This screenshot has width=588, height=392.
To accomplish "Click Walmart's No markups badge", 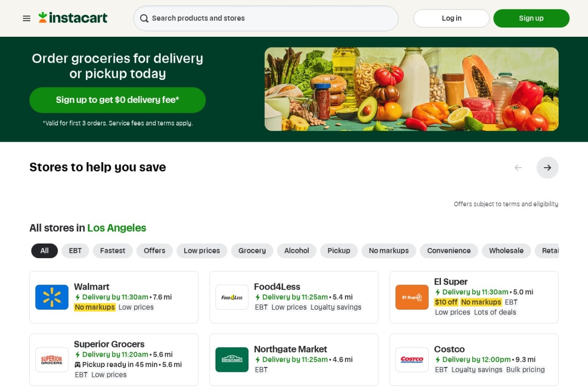I will pos(95,307).
